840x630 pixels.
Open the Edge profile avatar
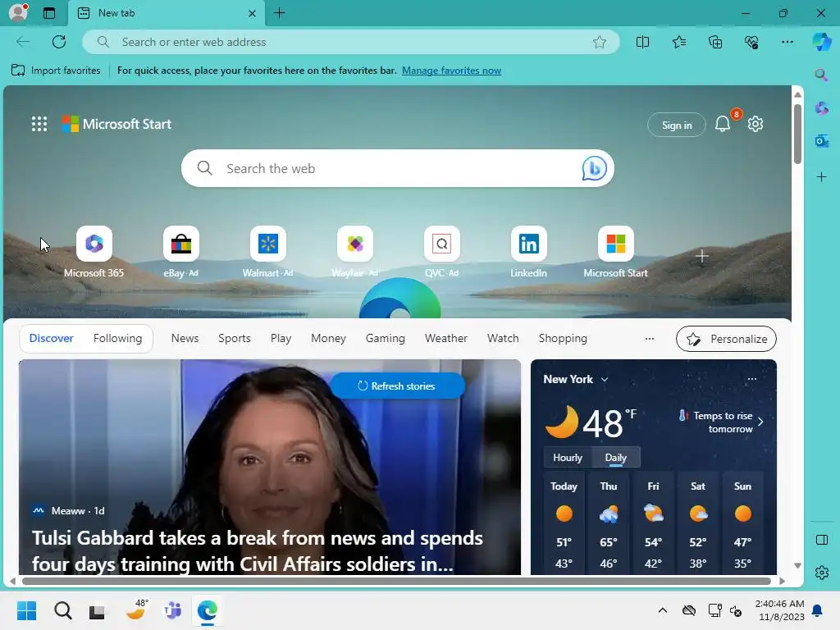point(18,12)
